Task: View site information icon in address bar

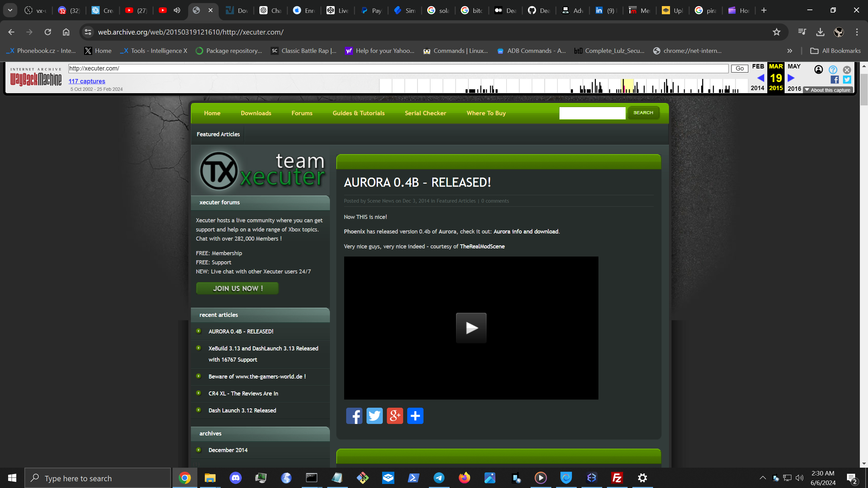Action: [x=88, y=32]
